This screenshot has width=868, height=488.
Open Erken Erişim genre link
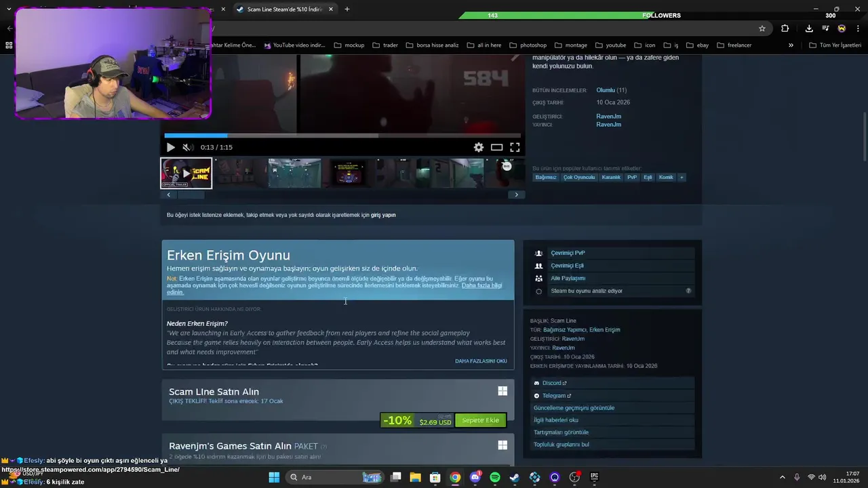click(604, 330)
